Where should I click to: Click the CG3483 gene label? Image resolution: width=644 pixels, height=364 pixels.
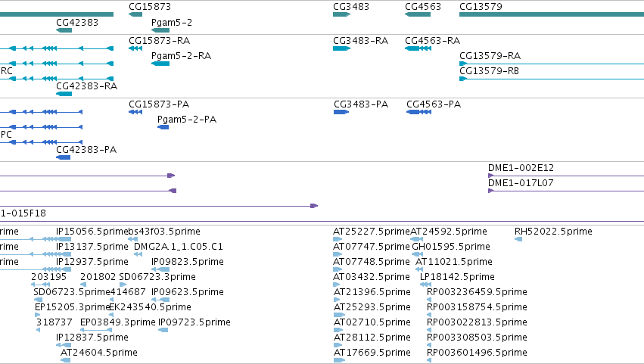click(351, 7)
